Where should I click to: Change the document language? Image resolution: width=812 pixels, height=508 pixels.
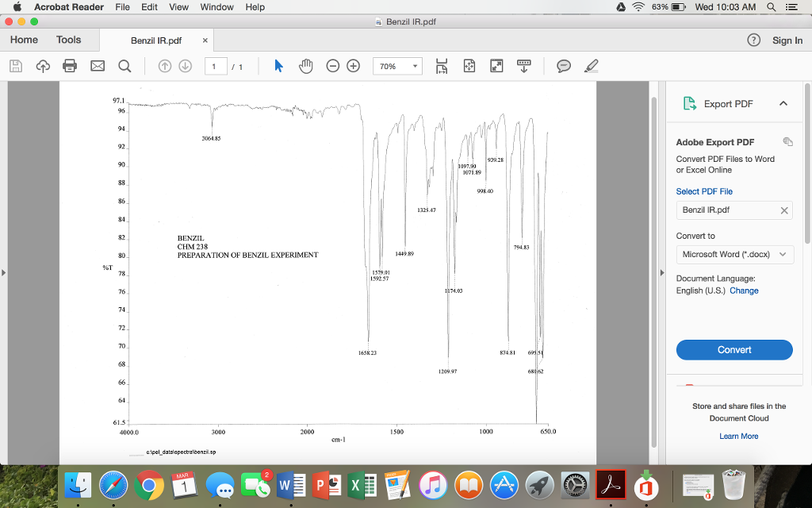tap(744, 291)
